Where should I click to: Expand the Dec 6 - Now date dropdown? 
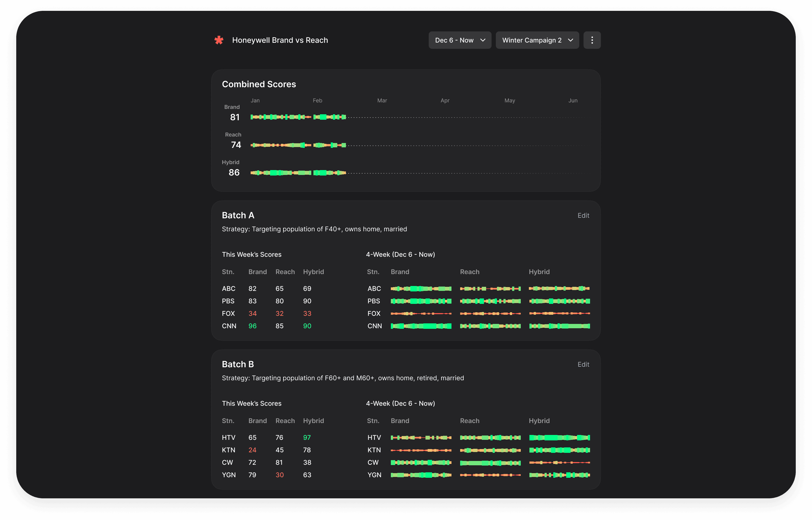[460, 40]
